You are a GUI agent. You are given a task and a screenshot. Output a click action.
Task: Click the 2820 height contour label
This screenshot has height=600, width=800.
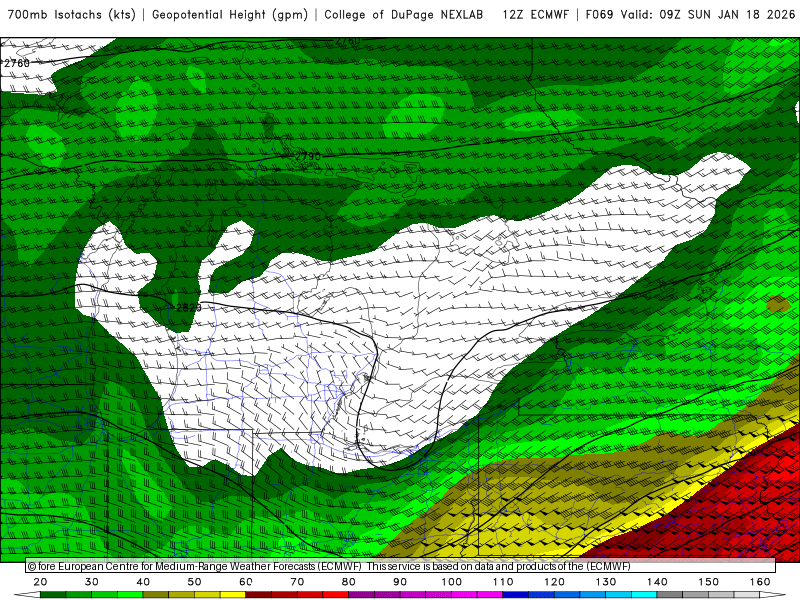pyautogui.click(x=189, y=308)
